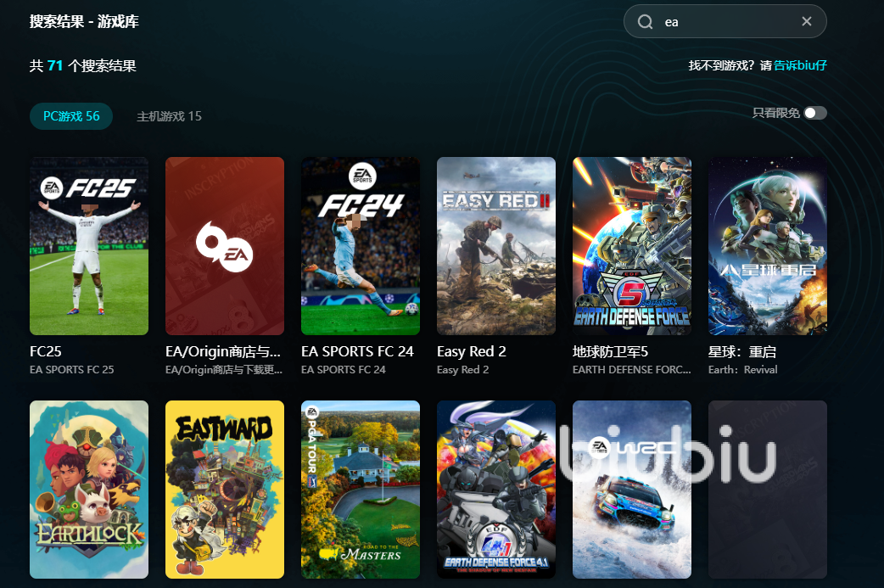The width and height of the screenshot is (884, 588).
Task: Select the EA SPORTS FC 24 cover
Action: tap(361, 246)
